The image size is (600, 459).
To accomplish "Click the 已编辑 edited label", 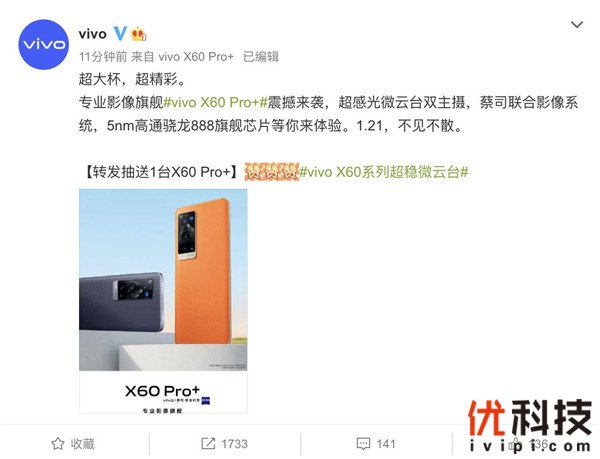I will (x=261, y=57).
